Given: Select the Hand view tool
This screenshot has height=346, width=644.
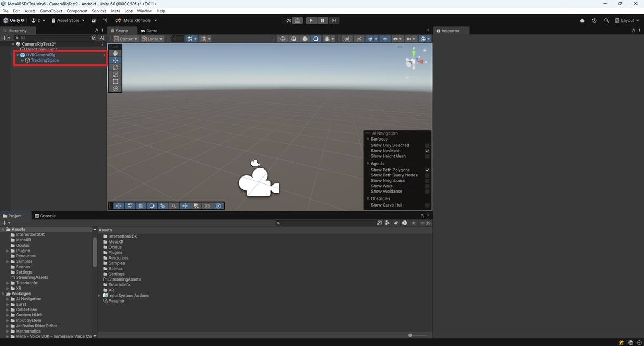Looking at the screenshot, I should 115,53.
